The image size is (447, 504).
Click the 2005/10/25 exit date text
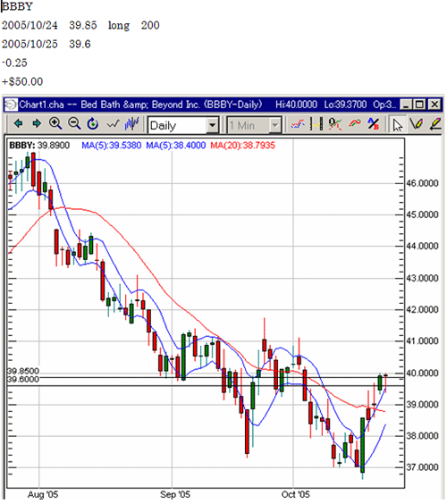pos(30,44)
